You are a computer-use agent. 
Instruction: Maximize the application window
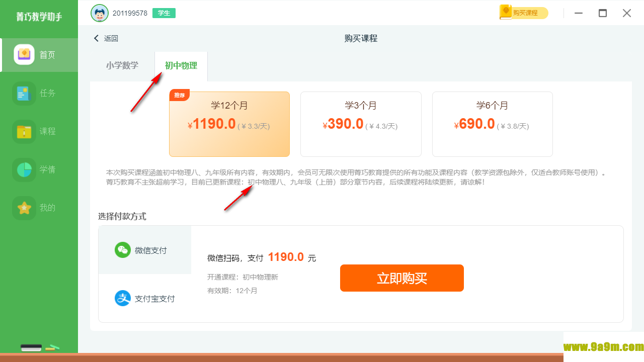603,13
